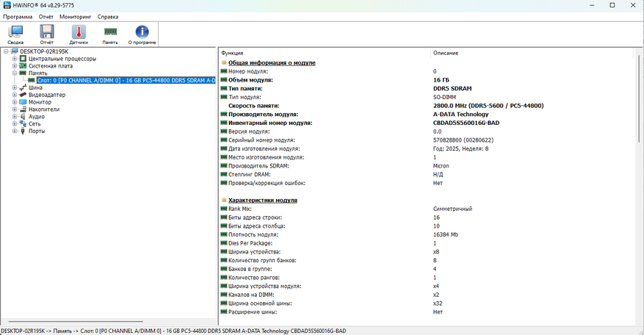
Task: Collapse the DESKTOP-02R195K root node
Action: click(6, 51)
